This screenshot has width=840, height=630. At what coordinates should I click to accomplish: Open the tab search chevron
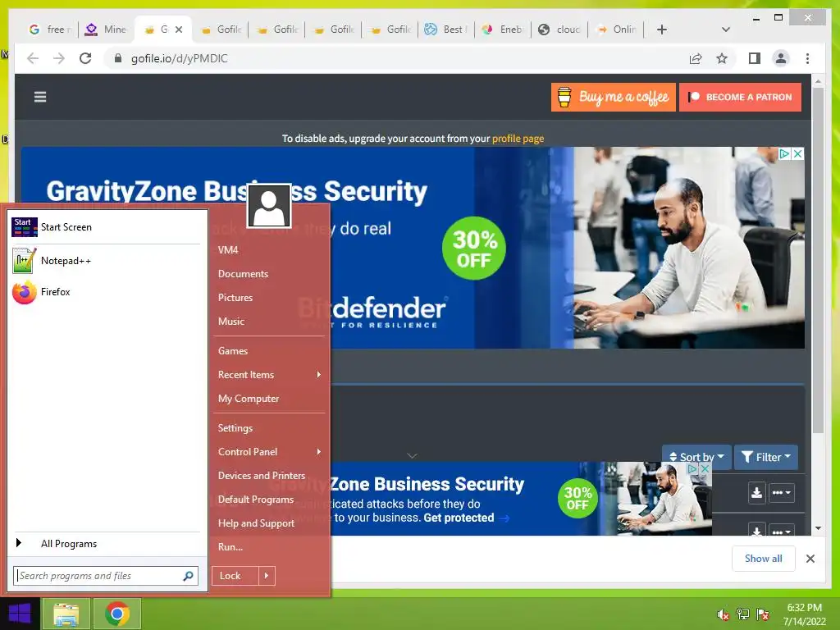coord(726,30)
